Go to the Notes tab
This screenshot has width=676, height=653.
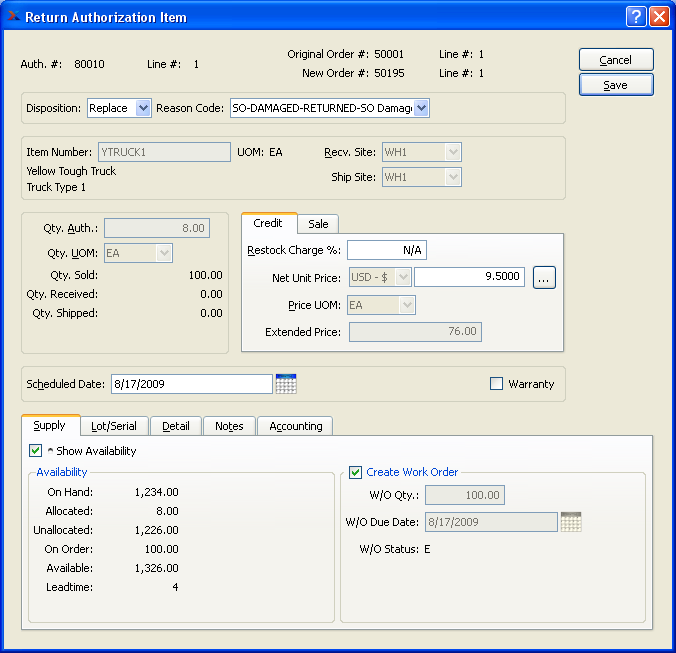point(229,426)
